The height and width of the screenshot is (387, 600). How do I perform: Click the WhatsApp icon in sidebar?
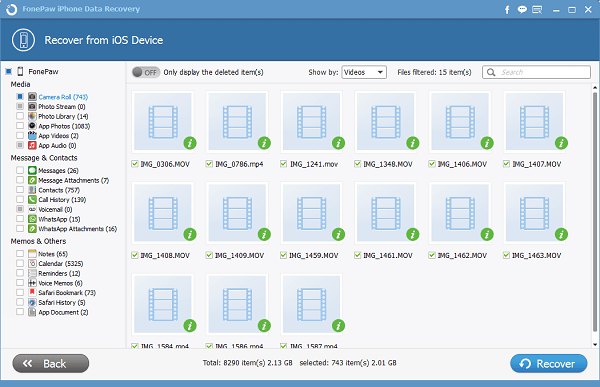32,219
